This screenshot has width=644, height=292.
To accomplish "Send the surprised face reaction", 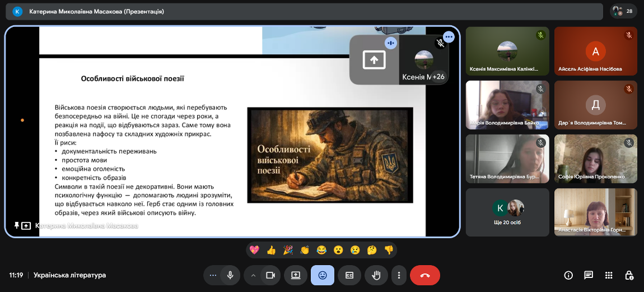I will coord(338,249).
